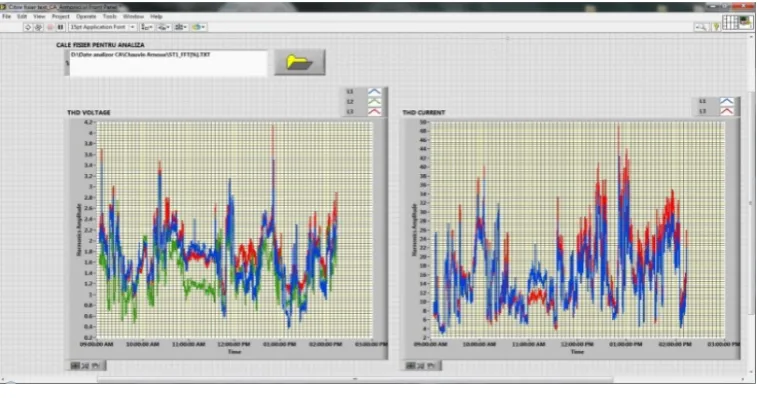The height and width of the screenshot is (398, 757).
Task: Select the zoom tool in THD VOLTAGE graph palette
Action: pos(85,366)
